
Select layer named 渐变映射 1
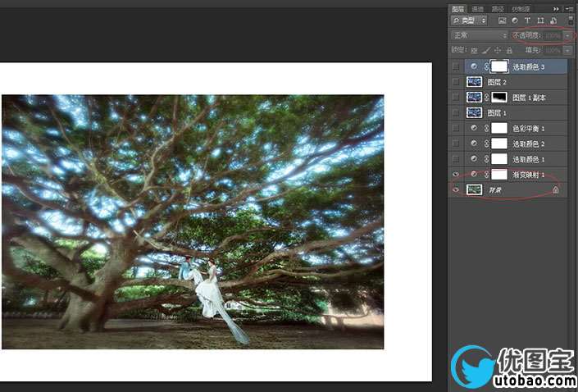[528, 175]
